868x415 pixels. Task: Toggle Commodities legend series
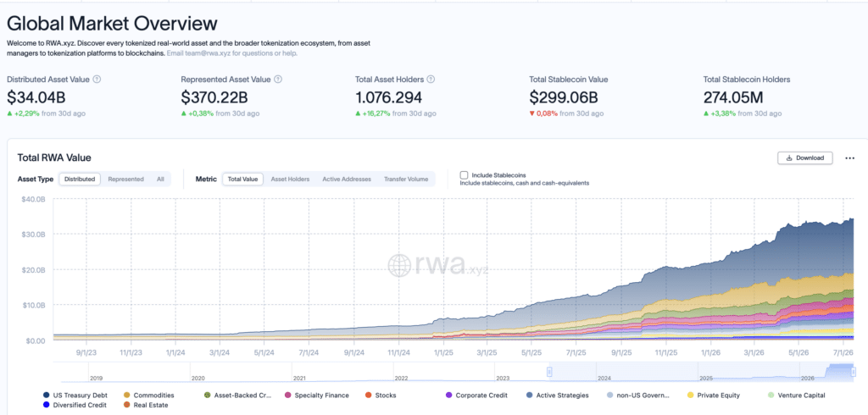(x=149, y=395)
